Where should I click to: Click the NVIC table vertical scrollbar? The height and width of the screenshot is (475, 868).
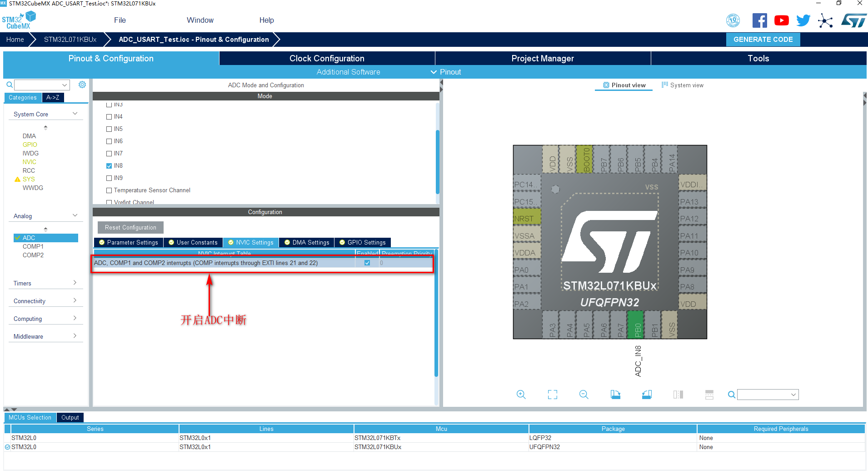click(x=436, y=313)
